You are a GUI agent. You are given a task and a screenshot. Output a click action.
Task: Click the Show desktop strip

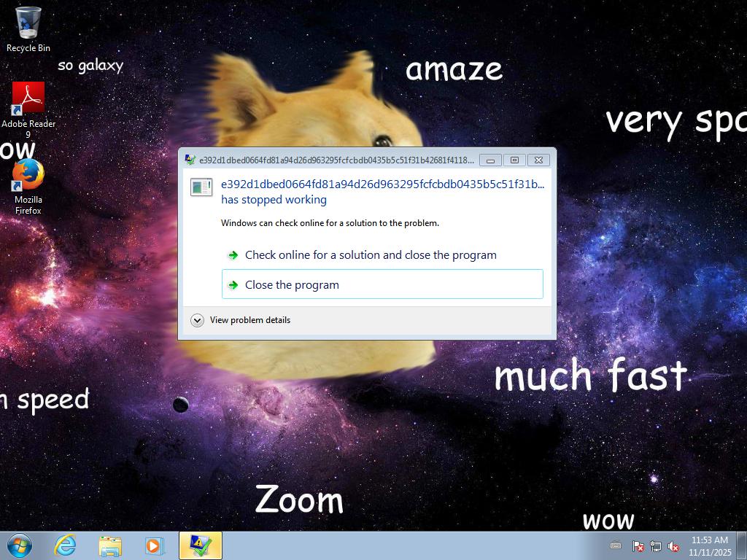tap(743, 545)
